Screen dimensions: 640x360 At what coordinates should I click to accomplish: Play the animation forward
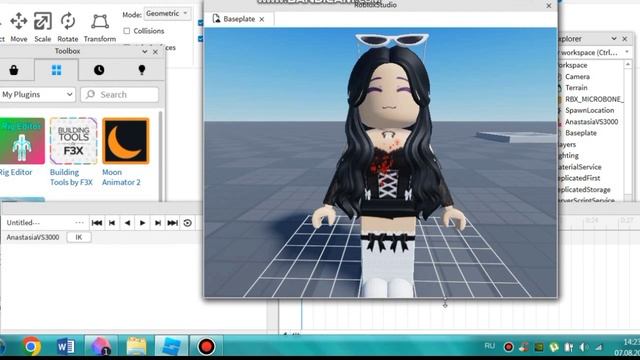[x=142, y=223]
